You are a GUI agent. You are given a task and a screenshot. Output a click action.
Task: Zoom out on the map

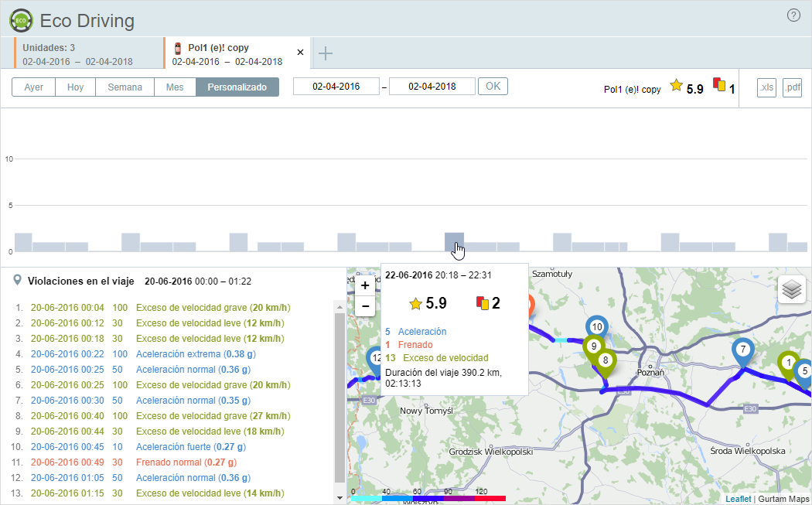[365, 305]
